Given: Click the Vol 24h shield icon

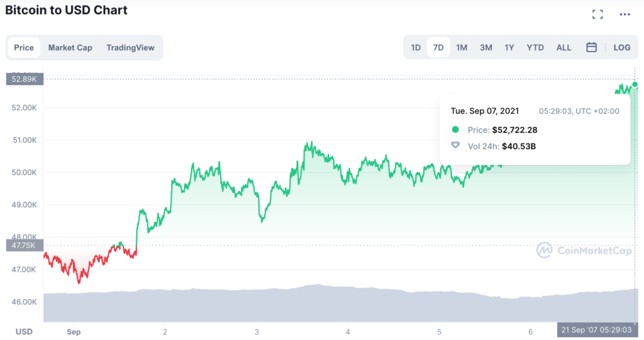Looking at the screenshot, I should pyautogui.click(x=455, y=145).
